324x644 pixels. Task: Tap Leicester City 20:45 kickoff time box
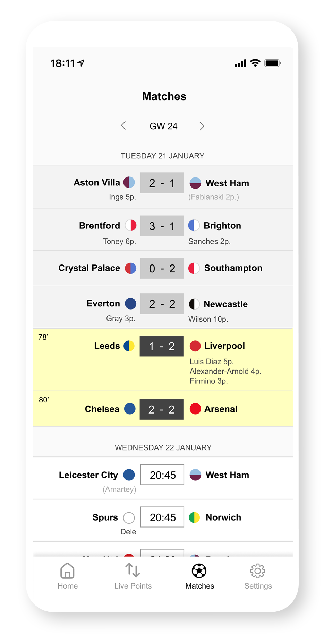pyautogui.click(x=162, y=475)
